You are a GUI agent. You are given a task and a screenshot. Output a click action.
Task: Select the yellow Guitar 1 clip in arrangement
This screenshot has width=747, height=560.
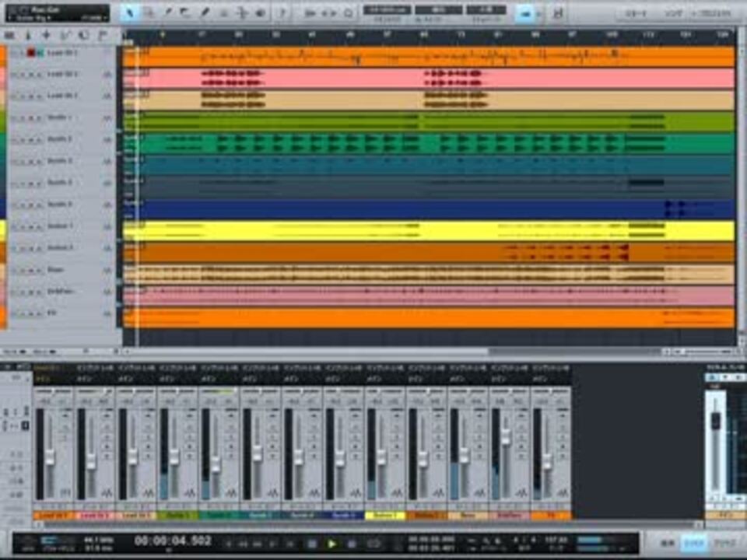(429, 231)
